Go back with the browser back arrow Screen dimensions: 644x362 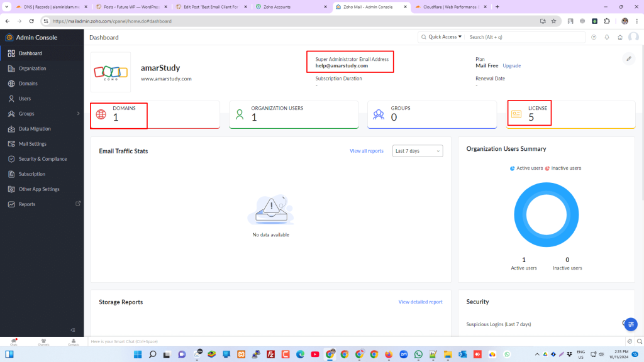[x=8, y=21]
